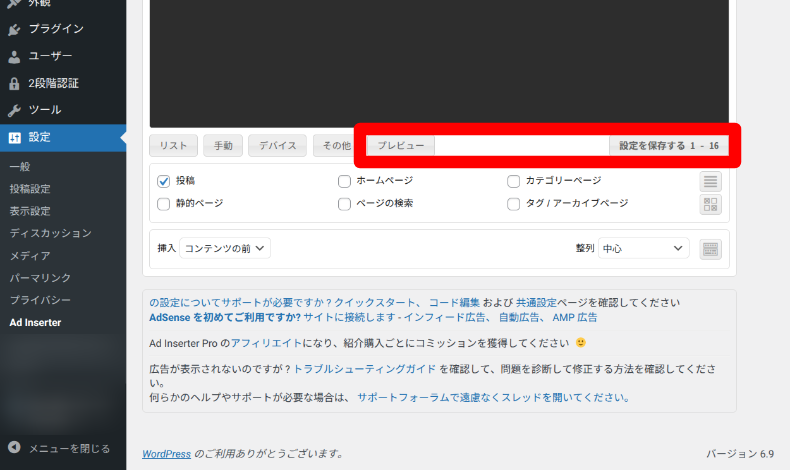The width and height of the screenshot is (790, 470).
Task: Toggle the 投稿 checkbox
Action: pyautogui.click(x=163, y=181)
